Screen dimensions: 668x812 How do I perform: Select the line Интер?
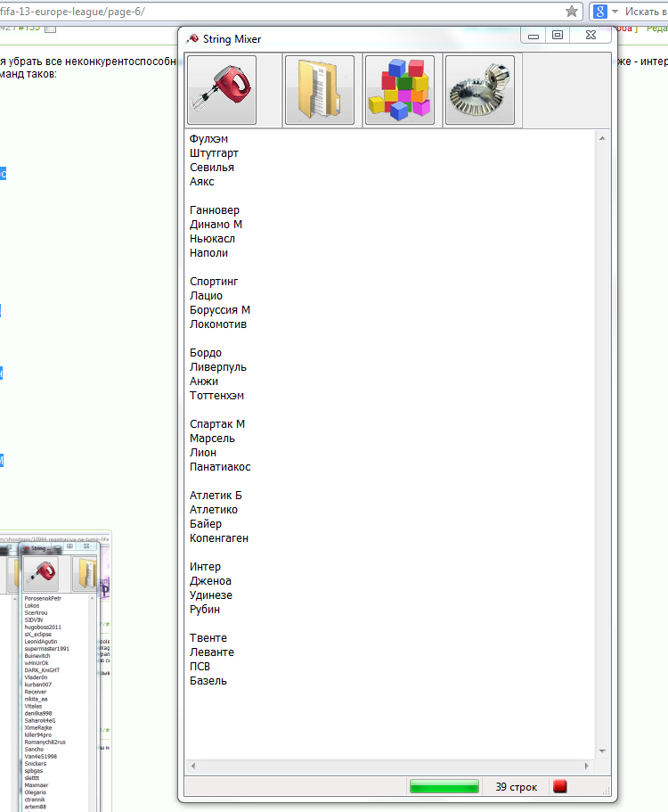(x=205, y=567)
